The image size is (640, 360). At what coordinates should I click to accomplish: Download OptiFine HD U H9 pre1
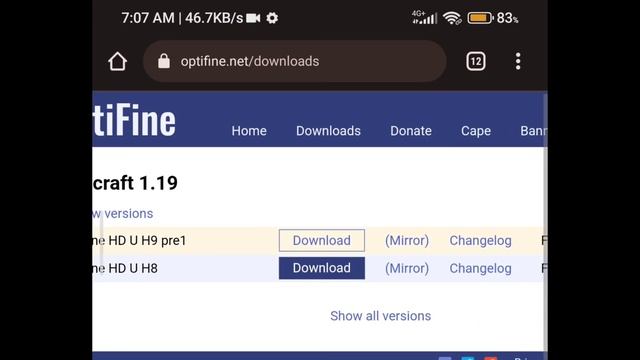click(322, 240)
